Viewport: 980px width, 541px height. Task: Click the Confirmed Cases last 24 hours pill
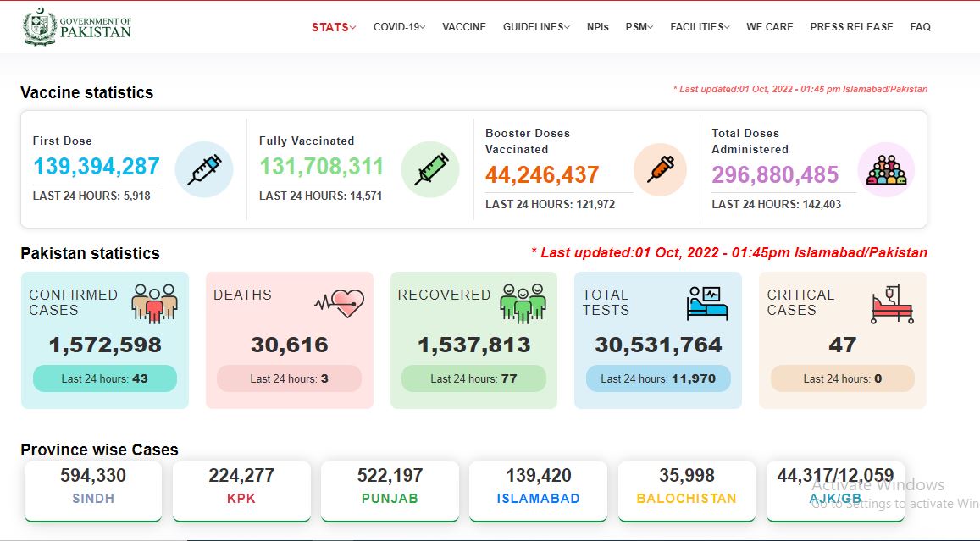105,378
